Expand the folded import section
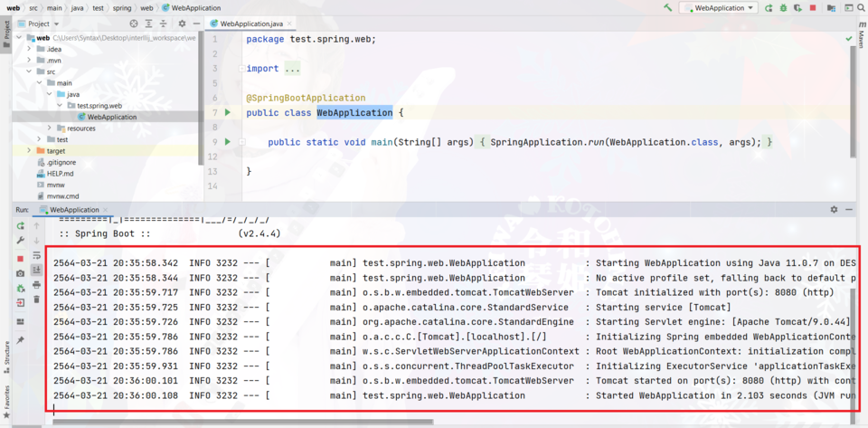868x428 pixels. pos(242,69)
